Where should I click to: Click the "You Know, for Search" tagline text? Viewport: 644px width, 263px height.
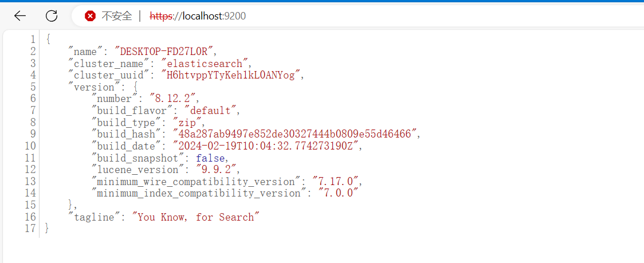click(x=196, y=217)
